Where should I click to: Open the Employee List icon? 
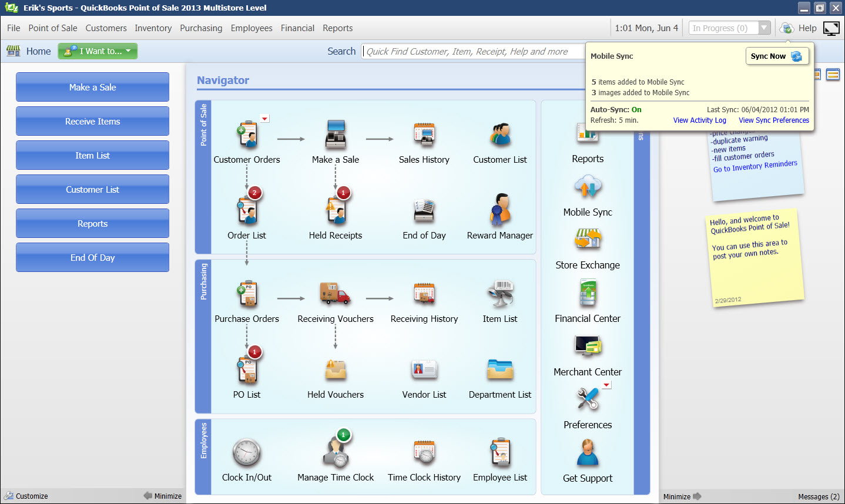coord(500,453)
